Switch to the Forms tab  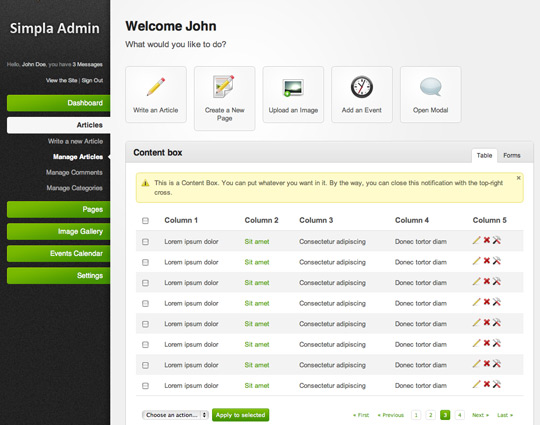[x=512, y=156]
